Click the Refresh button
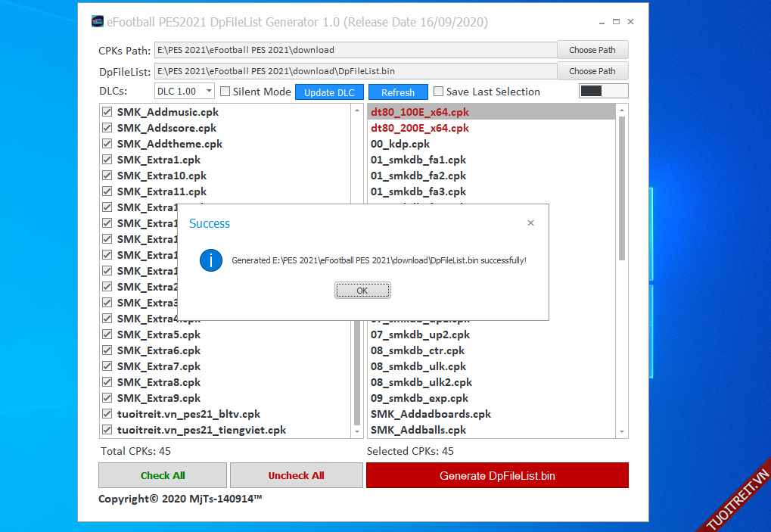This screenshot has height=532, width=771. (x=398, y=92)
